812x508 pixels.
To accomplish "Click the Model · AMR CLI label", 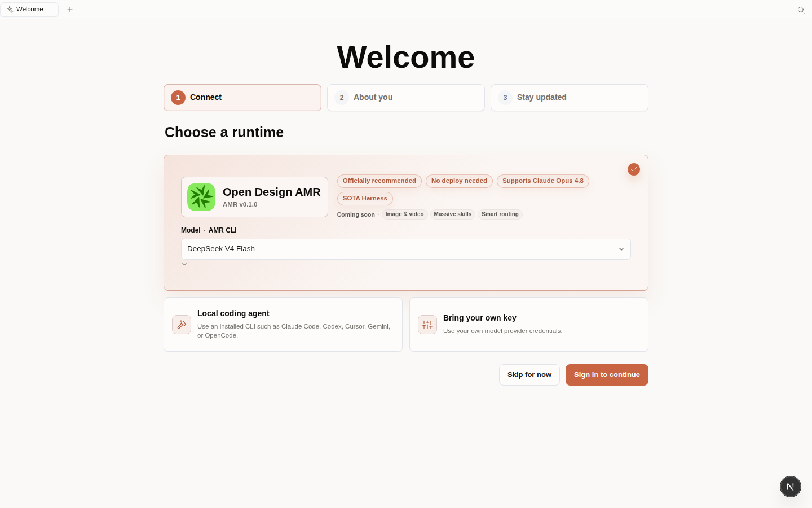I will click(209, 230).
